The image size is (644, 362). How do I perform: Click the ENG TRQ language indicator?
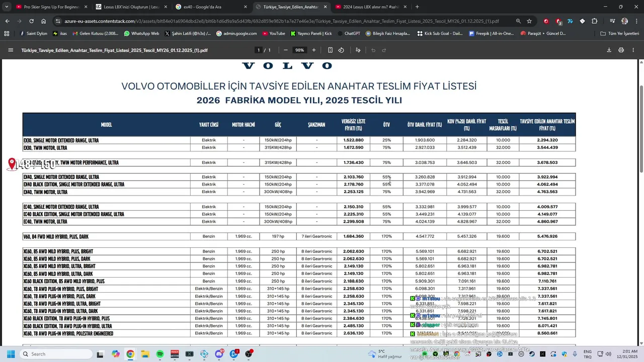tap(587, 354)
